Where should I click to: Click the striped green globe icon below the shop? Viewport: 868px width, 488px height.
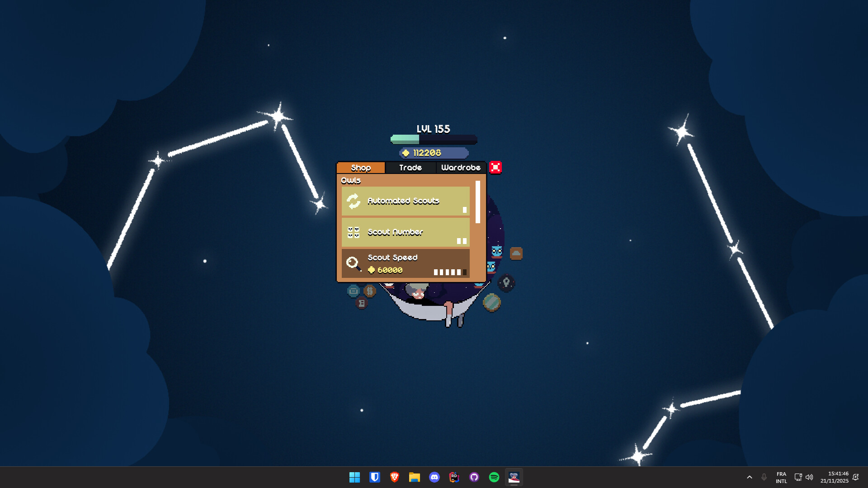[x=492, y=302]
